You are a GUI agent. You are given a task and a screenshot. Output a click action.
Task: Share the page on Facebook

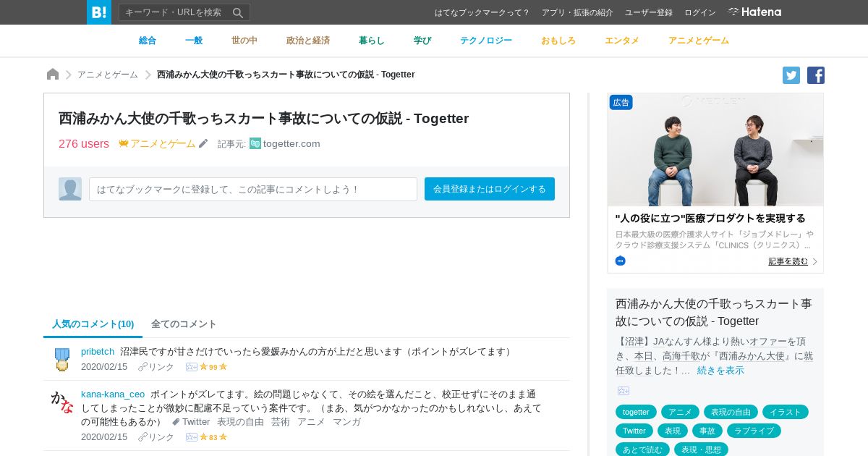pos(816,75)
